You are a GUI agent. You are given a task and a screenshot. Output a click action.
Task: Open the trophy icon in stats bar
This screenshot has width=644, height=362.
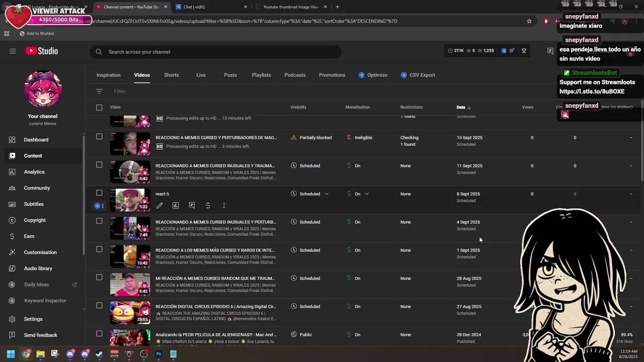(524, 51)
